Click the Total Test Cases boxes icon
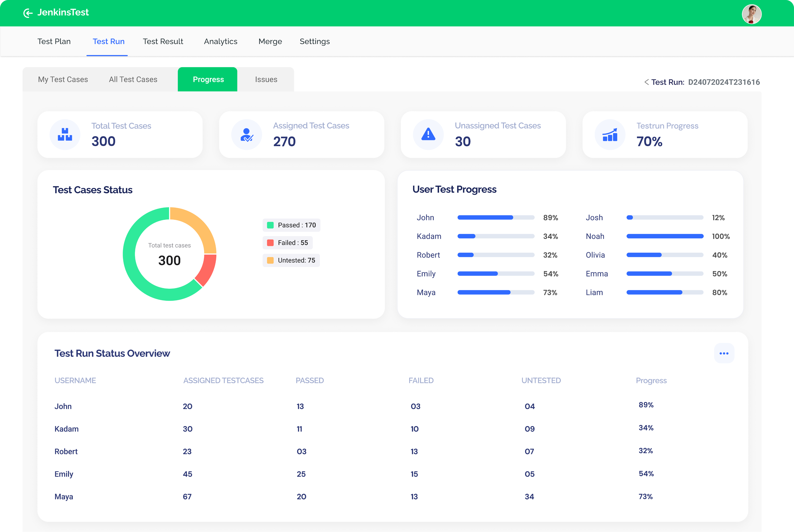Viewport: 794px width, 532px height. (x=65, y=135)
